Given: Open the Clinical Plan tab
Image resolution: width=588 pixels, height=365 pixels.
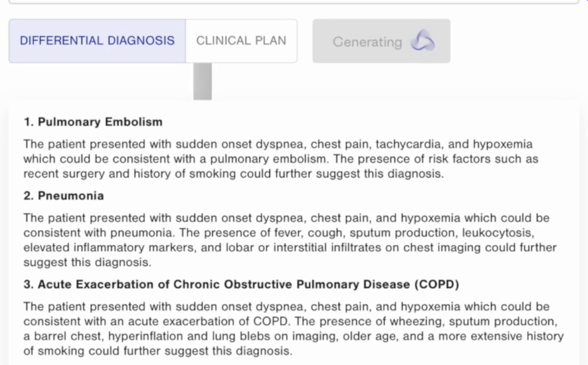Looking at the screenshot, I should click(x=241, y=41).
